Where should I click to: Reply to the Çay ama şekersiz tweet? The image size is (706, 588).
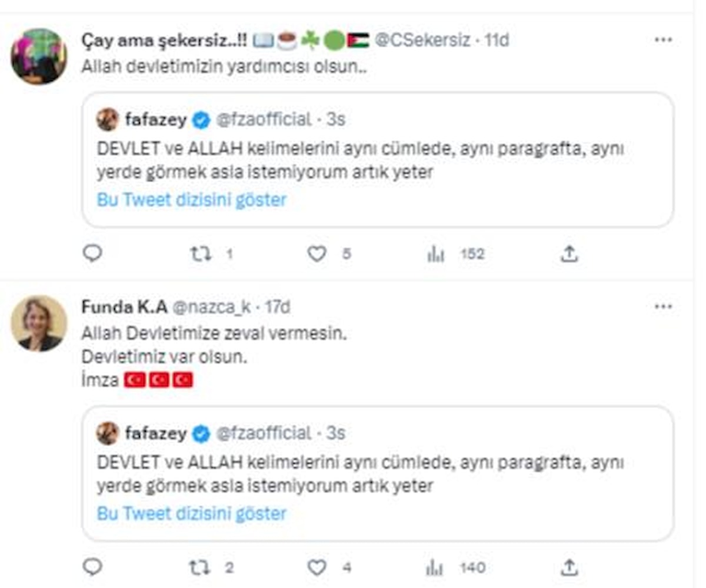point(92,253)
